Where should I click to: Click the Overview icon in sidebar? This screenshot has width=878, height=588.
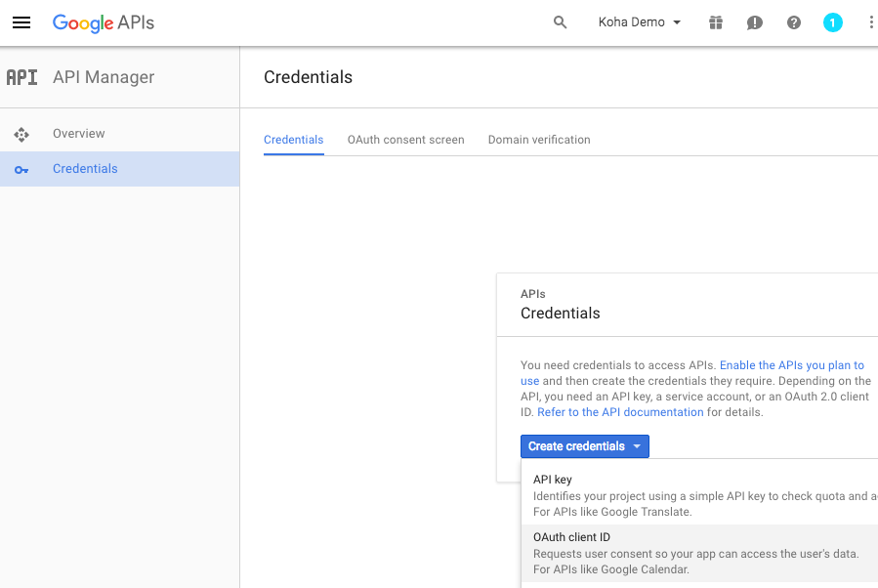(21, 134)
